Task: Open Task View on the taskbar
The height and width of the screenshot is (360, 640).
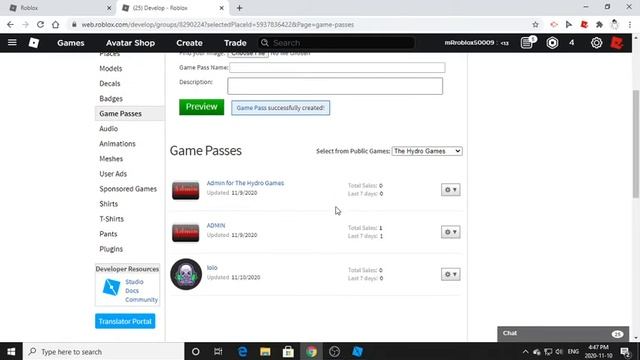Action: [x=218, y=351]
